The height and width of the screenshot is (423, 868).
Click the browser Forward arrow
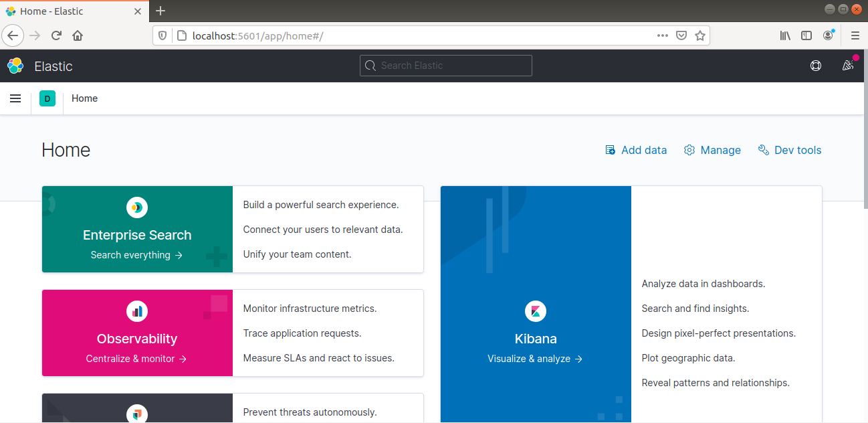coord(35,35)
